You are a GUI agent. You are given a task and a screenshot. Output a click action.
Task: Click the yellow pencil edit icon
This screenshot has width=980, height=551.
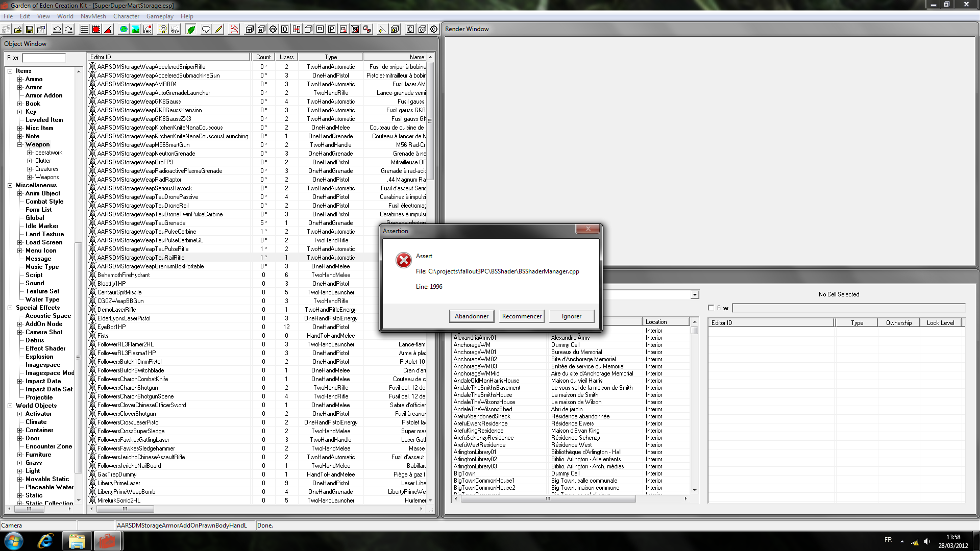[x=218, y=30]
